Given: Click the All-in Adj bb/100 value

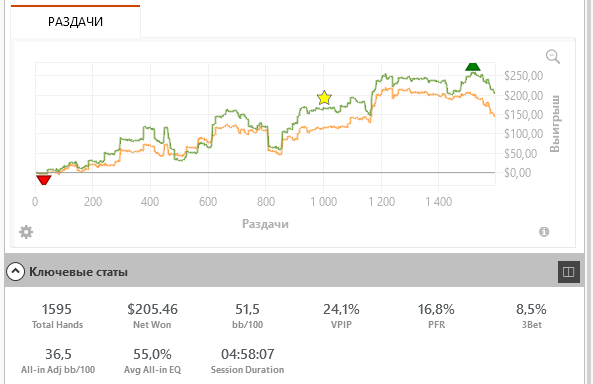Looking at the screenshot, I should point(58,354).
